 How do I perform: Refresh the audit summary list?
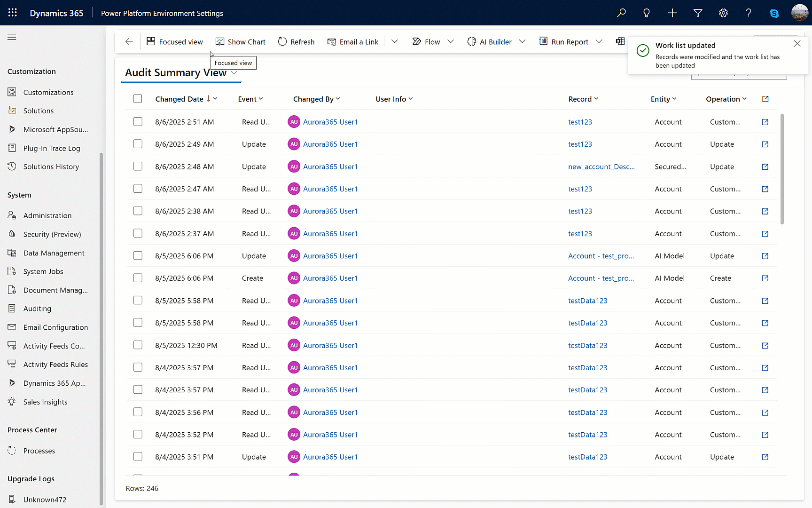pos(282,41)
